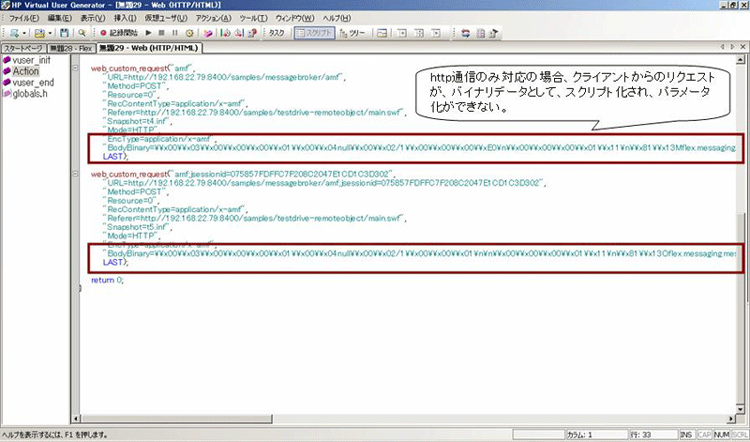Click the "Snapshot=t5.inf" line
Viewport: 750px width, 442px height.
point(137,227)
